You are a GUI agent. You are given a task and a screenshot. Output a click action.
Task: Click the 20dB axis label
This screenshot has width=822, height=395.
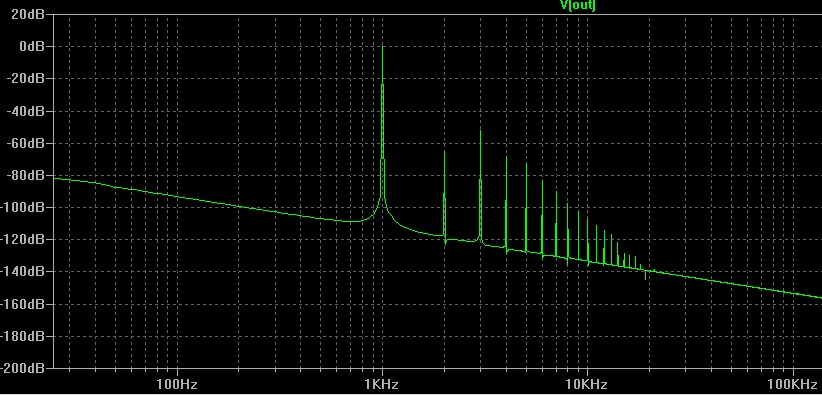(x=28, y=14)
